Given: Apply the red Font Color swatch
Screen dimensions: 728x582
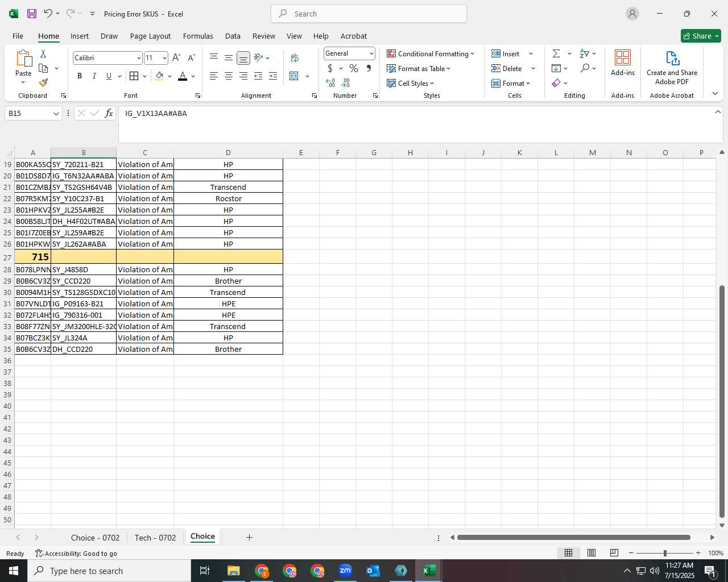Looking at the screenshot, I should pos(183,76).
